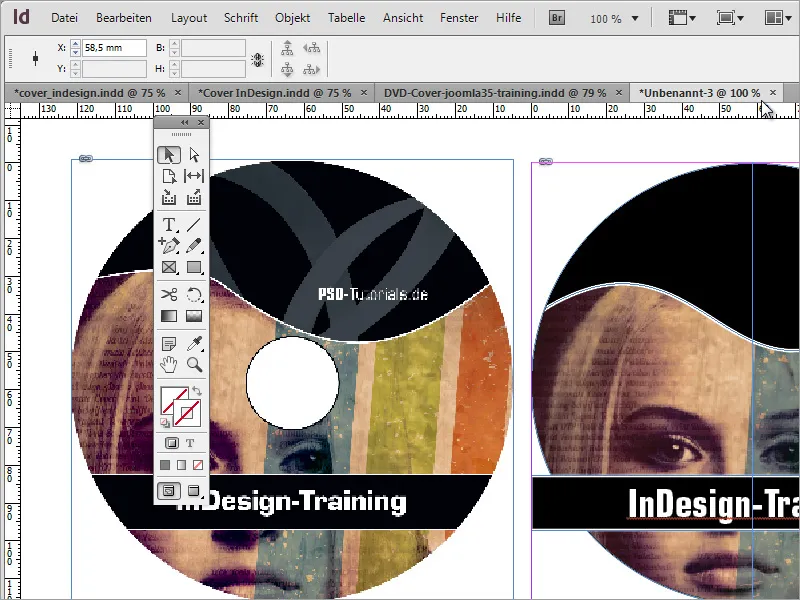
Task: Select the Content Collector tool
Action: pos(169,197)
